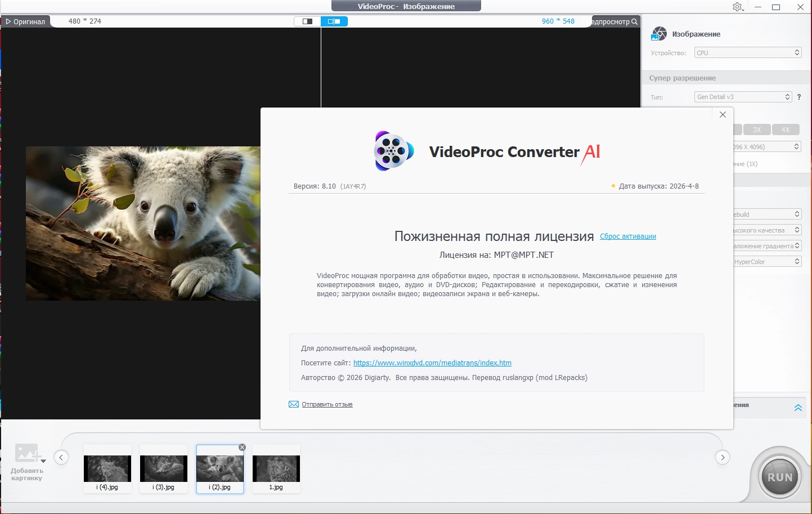812x514 pixels.
Task: Remove i (2).jpg using its X badge
Action: click(242, 447)
